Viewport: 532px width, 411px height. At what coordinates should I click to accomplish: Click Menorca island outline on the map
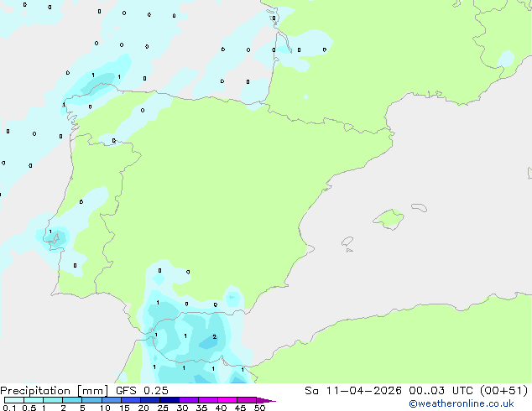419,207
